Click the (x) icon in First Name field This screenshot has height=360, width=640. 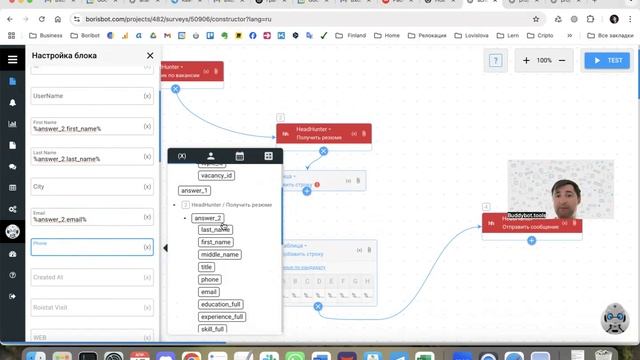point(147,126)
